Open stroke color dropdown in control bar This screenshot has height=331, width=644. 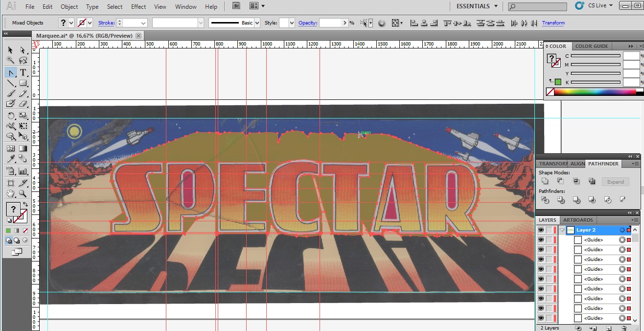[91, 23]
